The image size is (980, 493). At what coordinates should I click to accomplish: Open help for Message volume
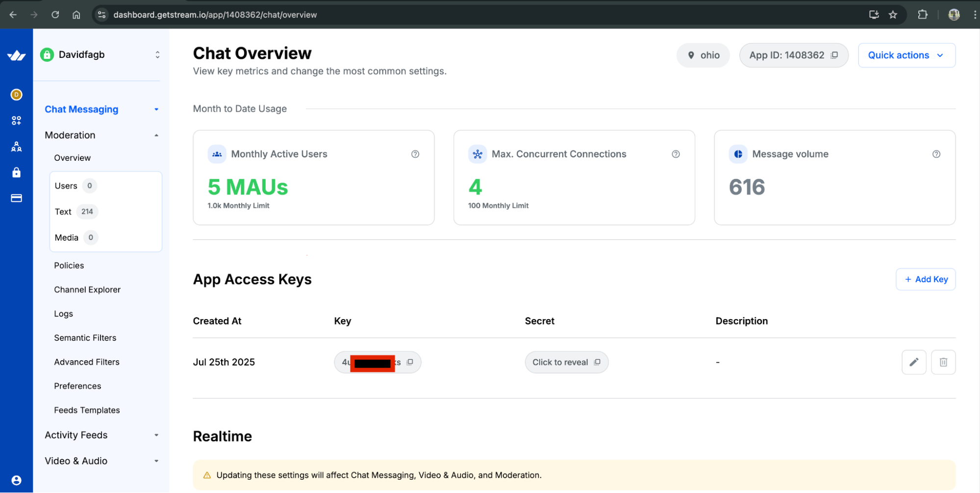(x=936, y=154)
